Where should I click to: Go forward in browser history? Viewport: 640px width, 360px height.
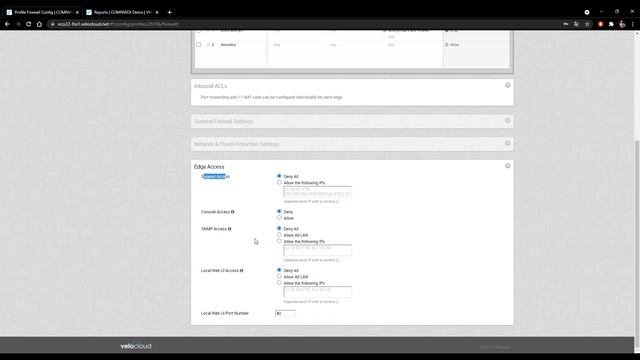18,24
